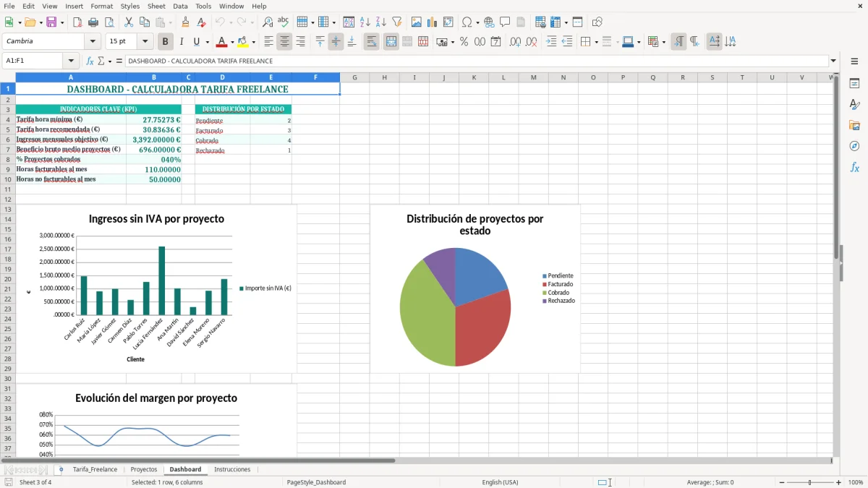Insert a pivot table icon
Viewport: 868px width, 488px height.
pyautogui.click(x=448, y=22)
